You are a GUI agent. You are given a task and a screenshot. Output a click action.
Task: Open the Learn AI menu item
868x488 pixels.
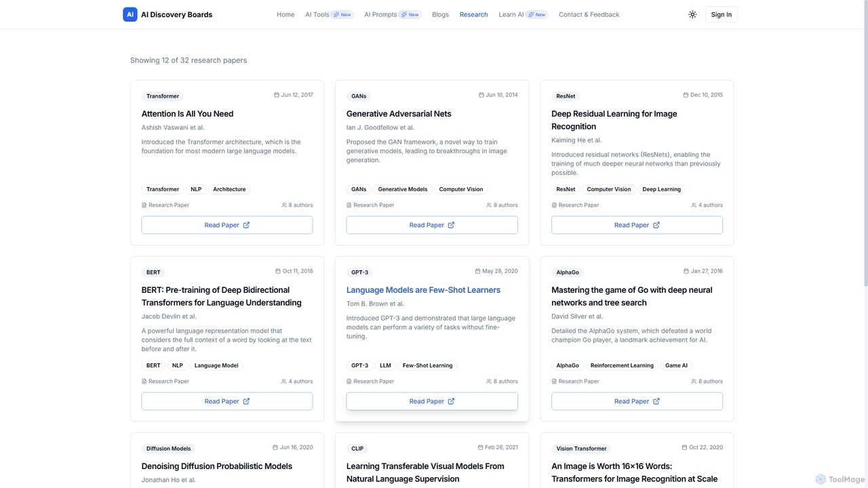tap(523, 14)
